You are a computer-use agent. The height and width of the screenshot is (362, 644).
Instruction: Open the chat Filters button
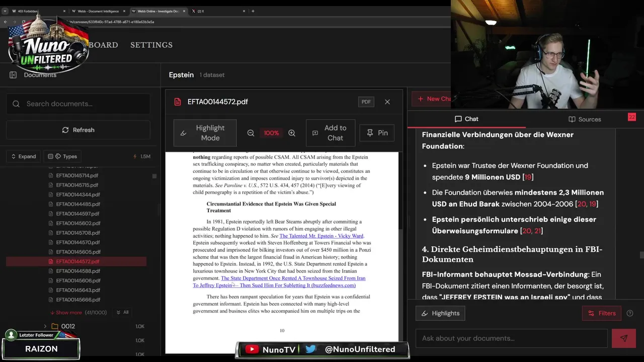coord(602,313)
